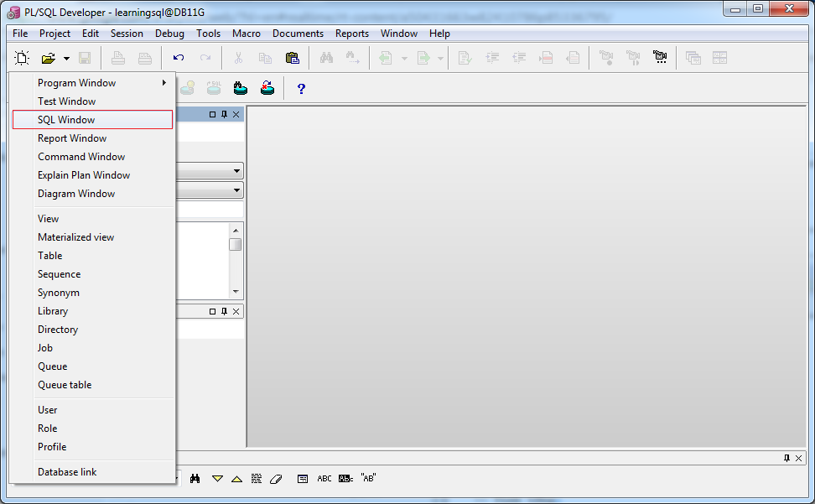This screenshot has width=815, height=504.
Task: Click the database icon with red X
Action: pos(267,88)
